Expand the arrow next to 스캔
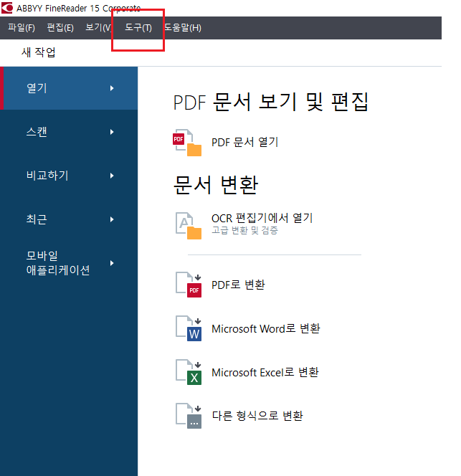Screen dimensions: 461x476 (x=112, y=132)
